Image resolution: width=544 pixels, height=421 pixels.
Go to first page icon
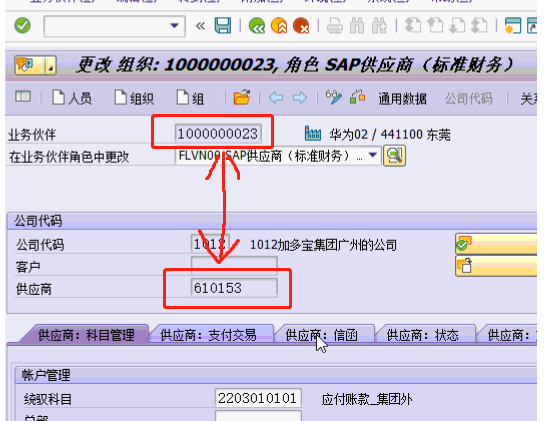tap(413, 26)
